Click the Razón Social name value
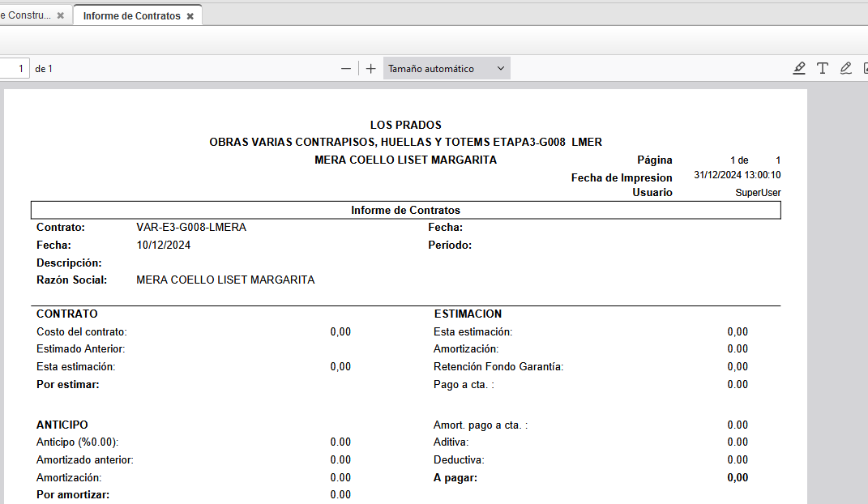868x504 pixels. [225, 280]
